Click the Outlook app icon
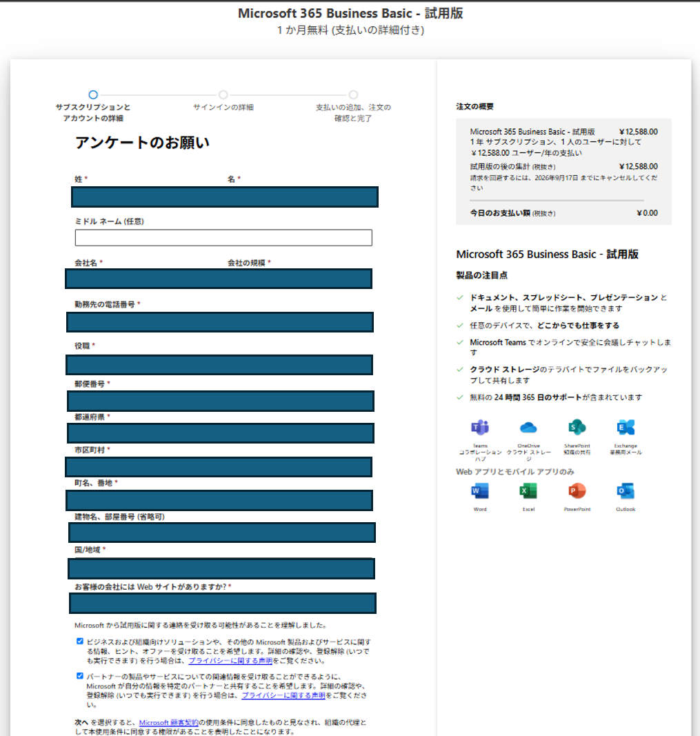700x736 pixels. (x=626, y=491)
